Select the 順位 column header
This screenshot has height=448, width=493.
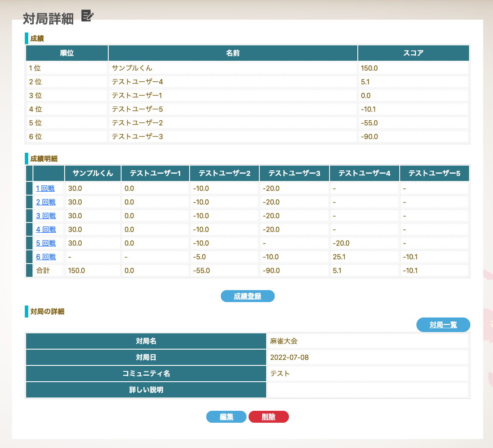pos(67,53)
